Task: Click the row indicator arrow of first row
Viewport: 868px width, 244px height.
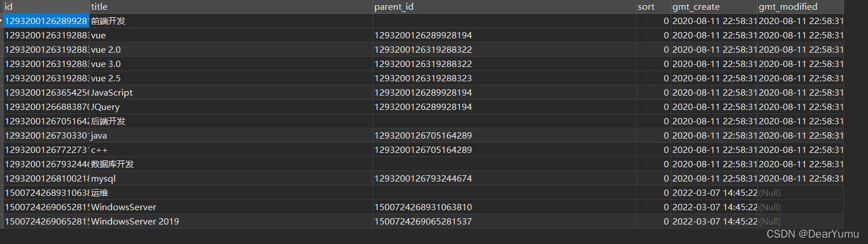Action: click(x=2, y=21)
